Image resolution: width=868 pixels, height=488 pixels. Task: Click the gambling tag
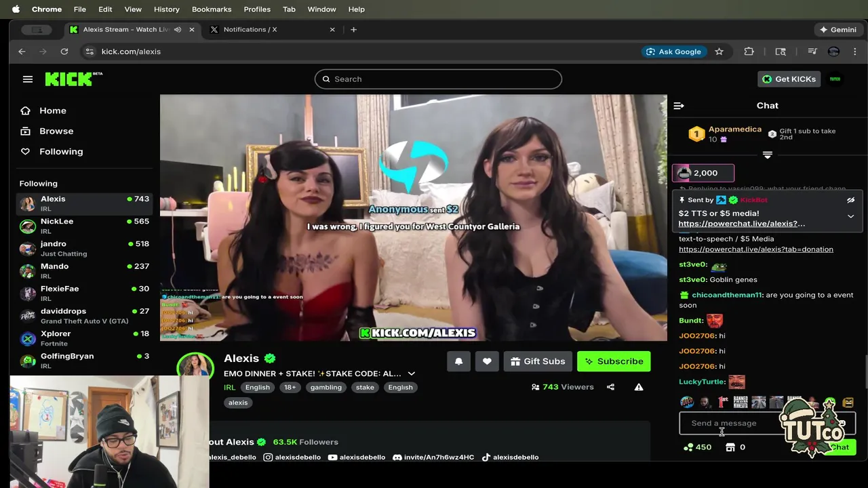[326, 388]
